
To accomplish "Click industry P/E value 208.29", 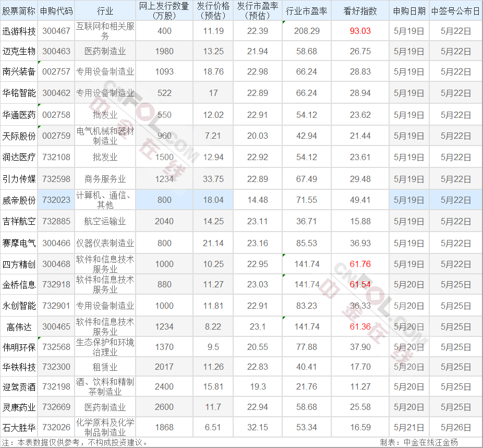I will tap(307, 31).
